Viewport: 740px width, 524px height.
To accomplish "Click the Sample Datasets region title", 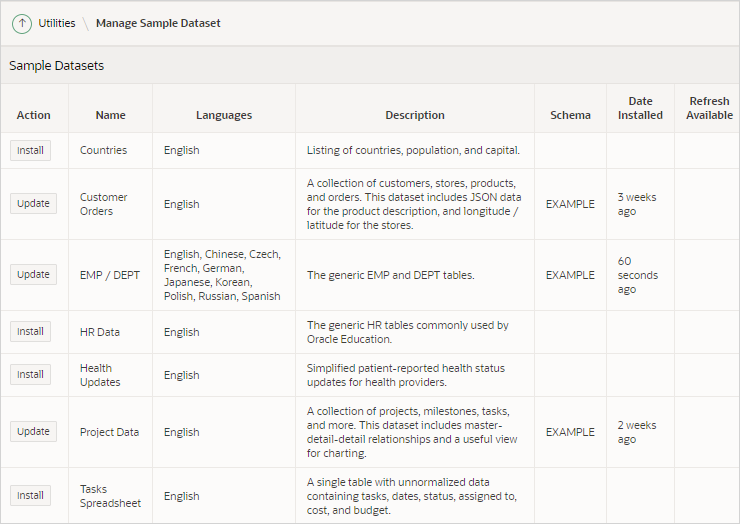I will 57,66.
